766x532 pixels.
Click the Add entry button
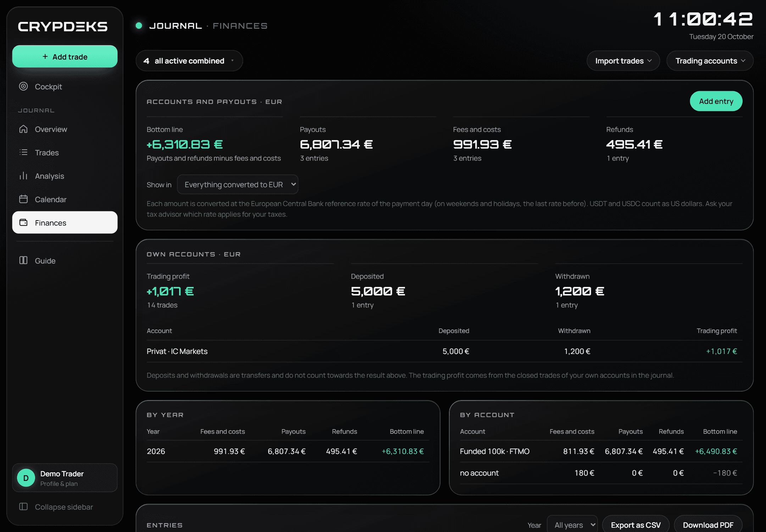tap(716, 101)
